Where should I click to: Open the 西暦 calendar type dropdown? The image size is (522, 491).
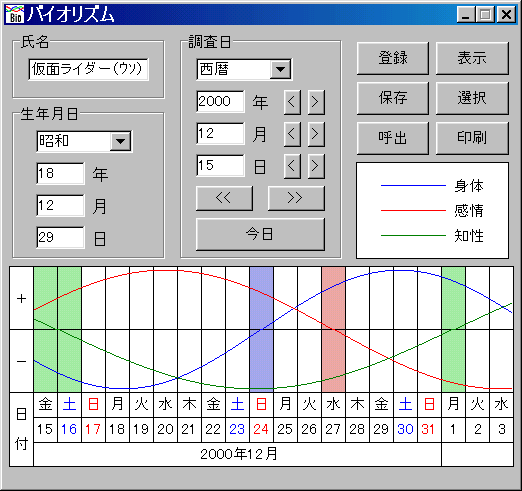pos(280,69)
